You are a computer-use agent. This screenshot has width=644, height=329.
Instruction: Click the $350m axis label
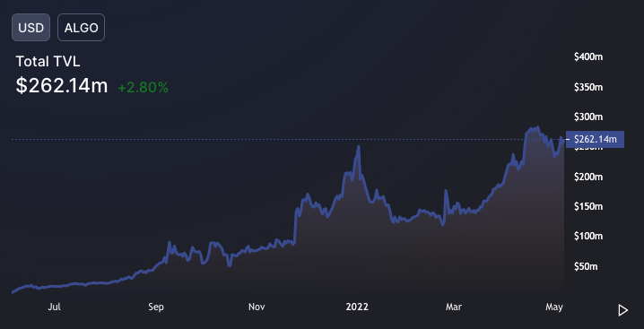tap(588, 87)
